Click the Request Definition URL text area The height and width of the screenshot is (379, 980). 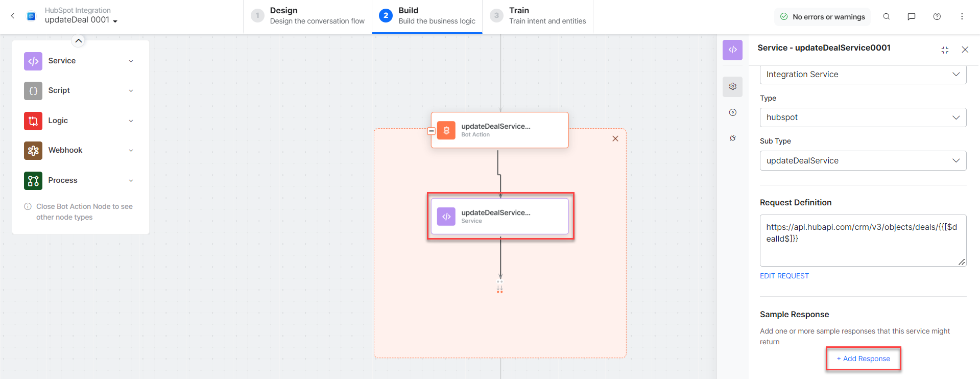863,240
